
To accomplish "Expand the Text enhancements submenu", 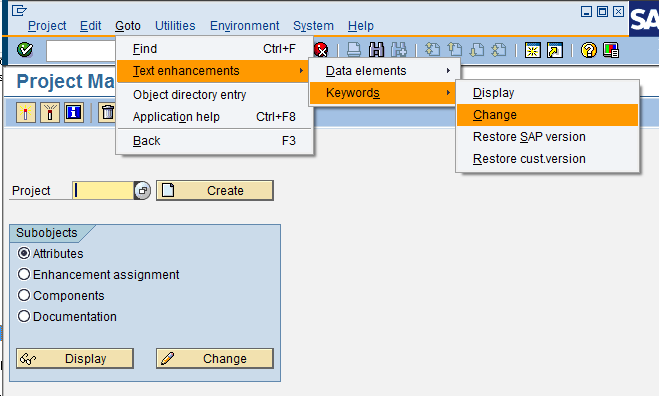I will click(x=213, y=71).
